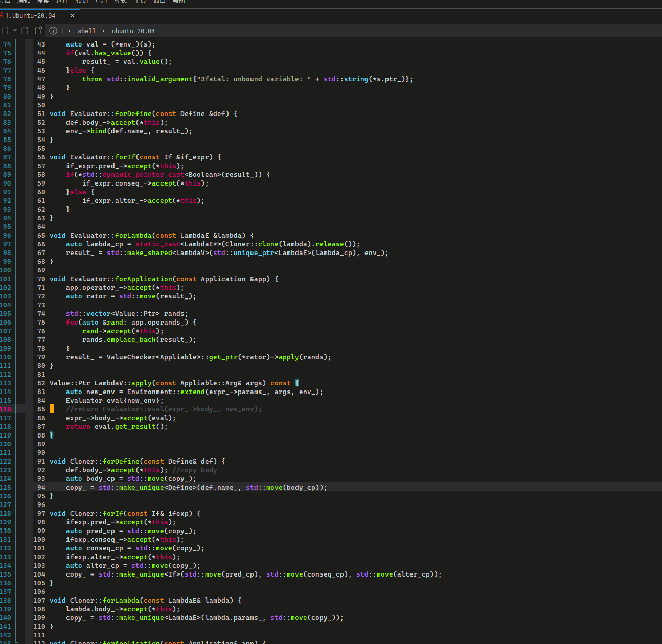Click 'void Evaluator::forApplication' declaration

[164, 279]
